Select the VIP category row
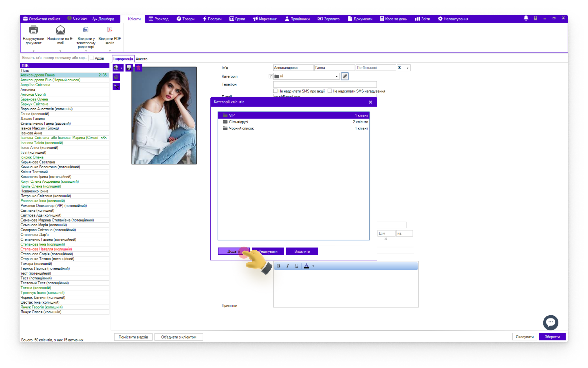The image size is (588, 368). [x=294, y=115]
